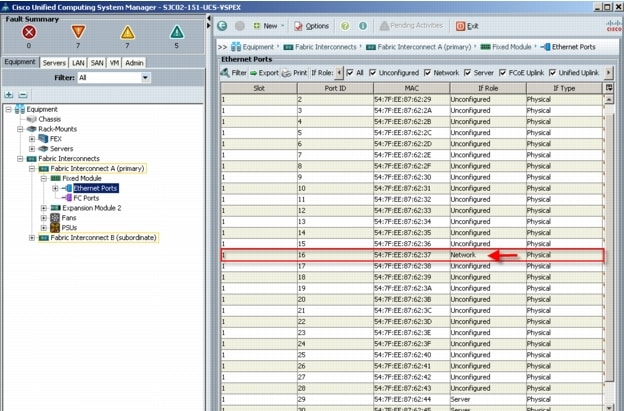The image size is (624, 411).
Task: Click the expand all plus icon
Action: coord(9,95)
